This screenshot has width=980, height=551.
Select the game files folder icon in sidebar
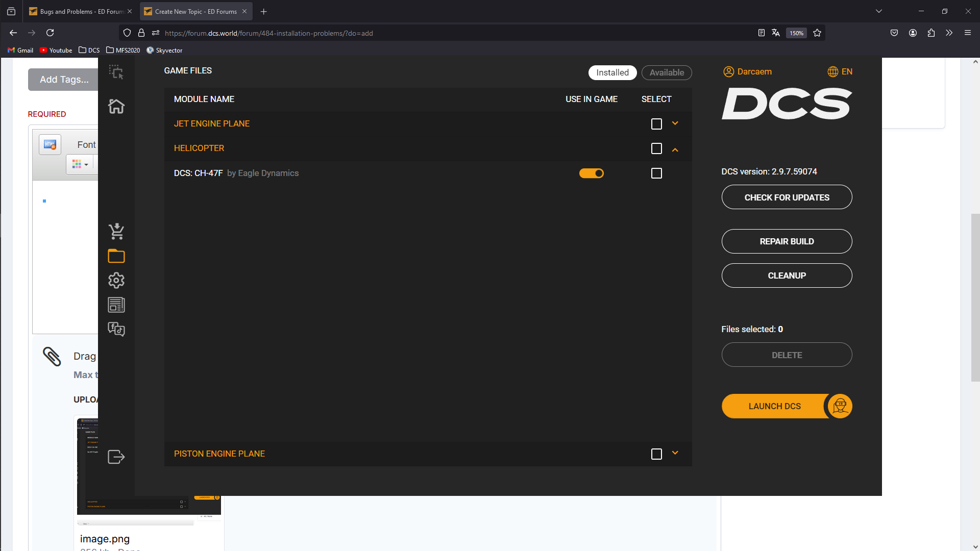116,256
